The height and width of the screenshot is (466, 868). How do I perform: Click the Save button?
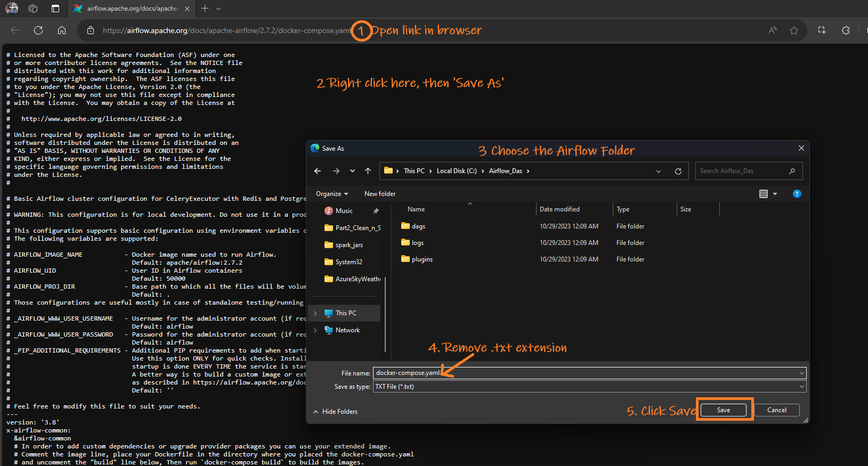pos(723,410)
